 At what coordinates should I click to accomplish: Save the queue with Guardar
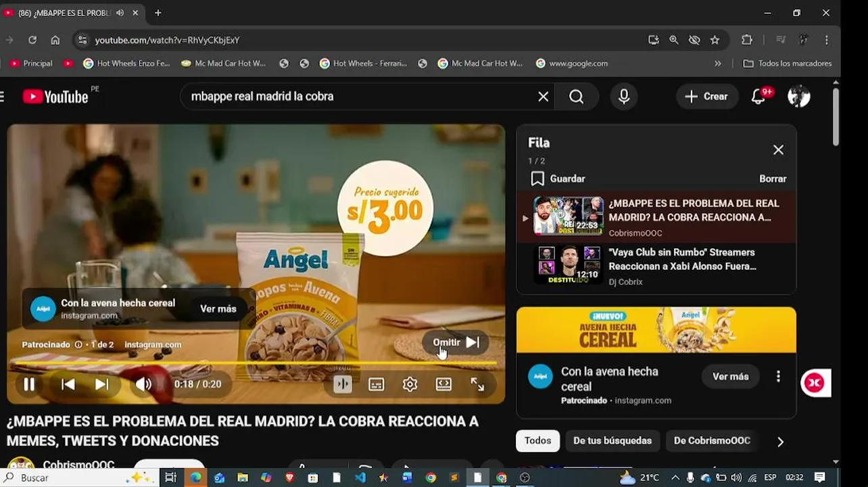point(558,179)
